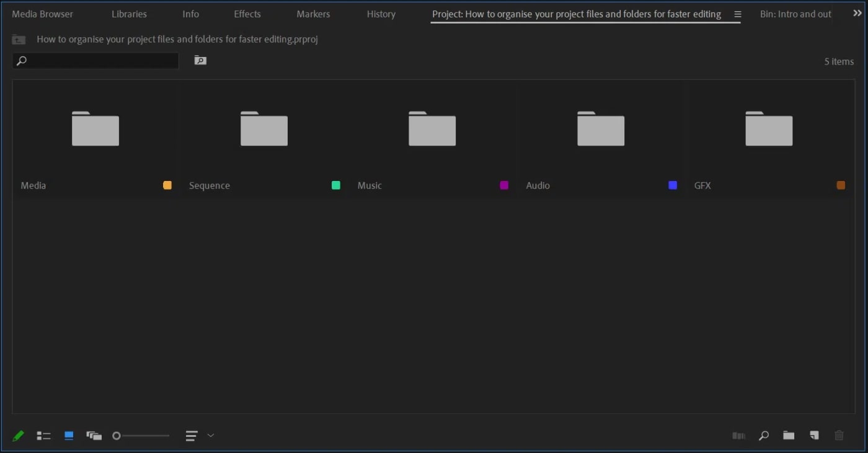Click the Automate to Sequence icon

point(738,436)
